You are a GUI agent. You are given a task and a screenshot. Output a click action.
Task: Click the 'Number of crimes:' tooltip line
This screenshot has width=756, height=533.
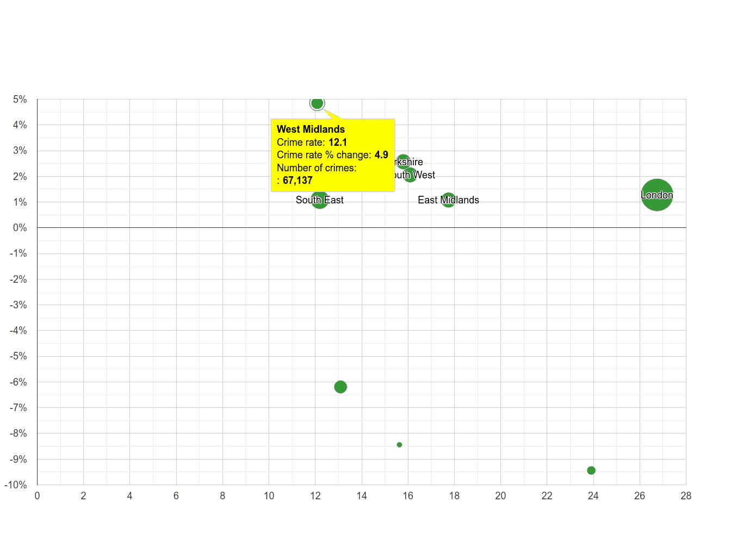[x=317, y=168]
